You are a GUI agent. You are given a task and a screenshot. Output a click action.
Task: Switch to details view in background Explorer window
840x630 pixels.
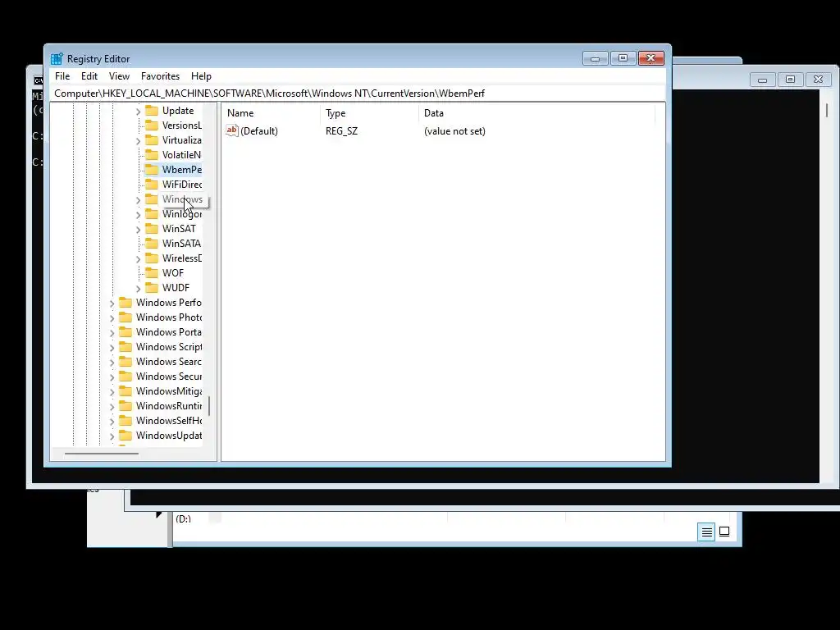(706, 532)
